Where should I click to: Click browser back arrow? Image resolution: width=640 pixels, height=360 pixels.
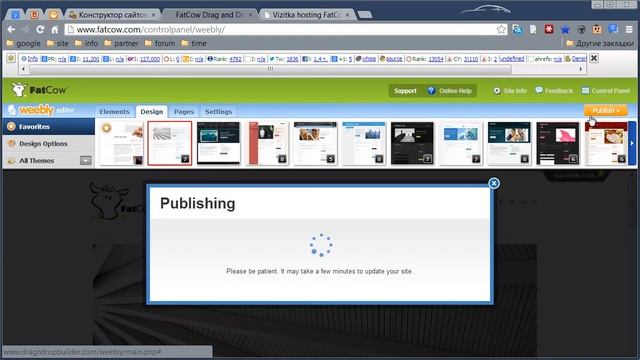(11, 29)
